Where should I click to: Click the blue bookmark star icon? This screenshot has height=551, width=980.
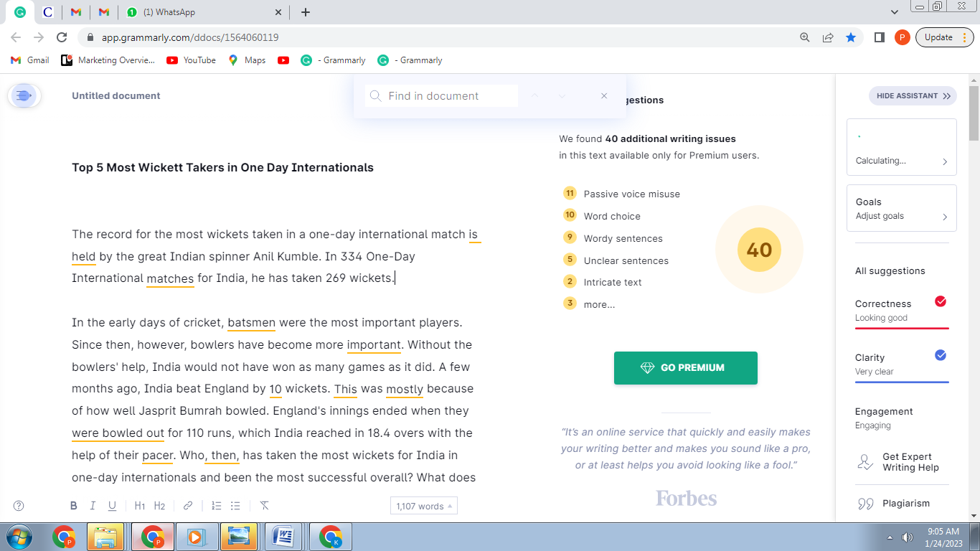coord(851,37)
